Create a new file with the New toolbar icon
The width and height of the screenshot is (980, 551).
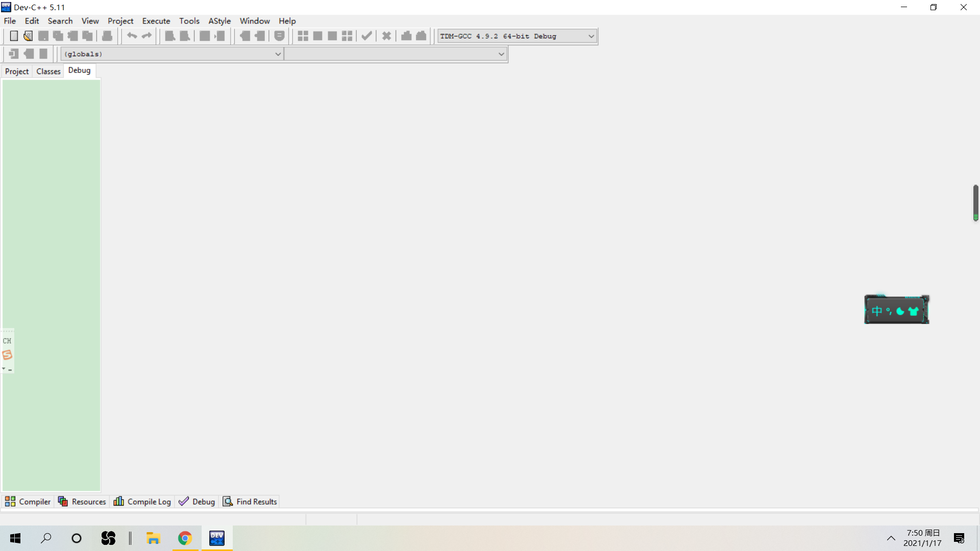point(14,36)
